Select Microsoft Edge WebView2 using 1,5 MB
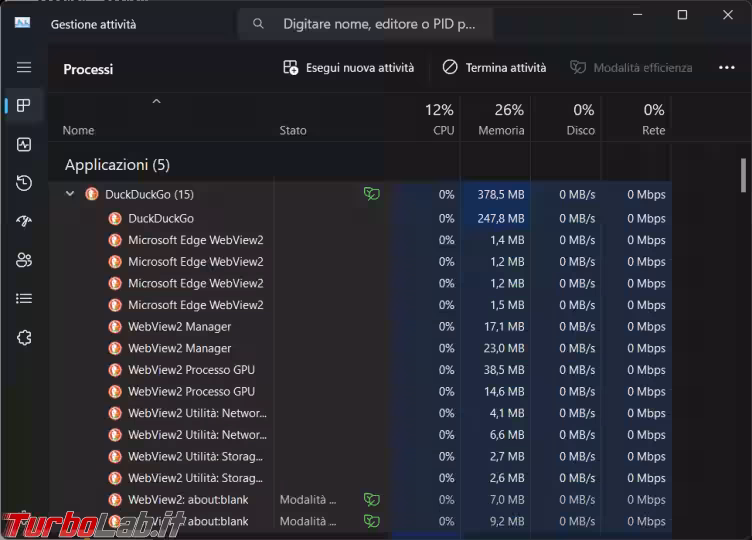 coord(360,305)
